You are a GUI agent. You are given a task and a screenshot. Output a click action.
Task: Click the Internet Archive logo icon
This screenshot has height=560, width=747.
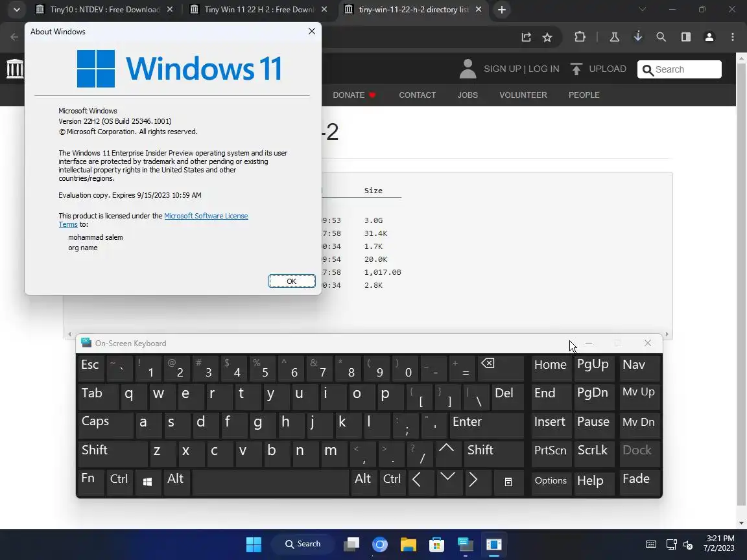pyautogui.click(x=15, y=69)
